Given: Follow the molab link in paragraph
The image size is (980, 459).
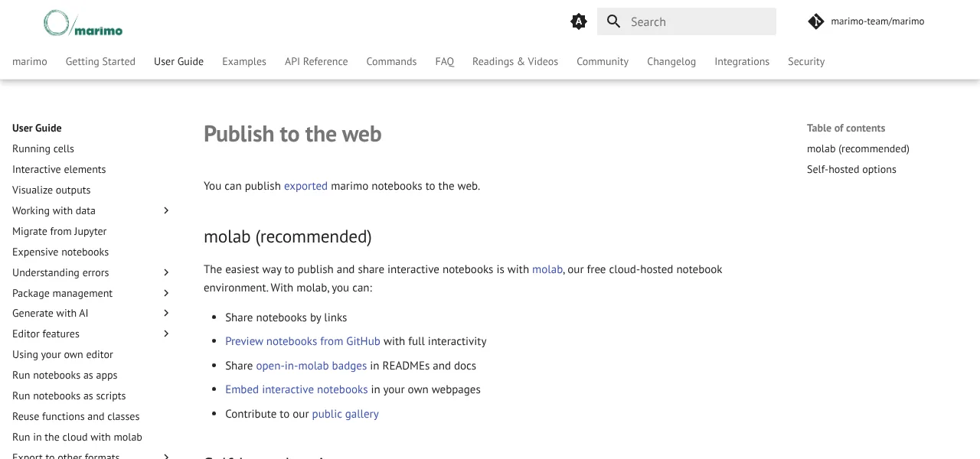Looking at the screenshot, I should pyautogui.click(x=547, y=269).
